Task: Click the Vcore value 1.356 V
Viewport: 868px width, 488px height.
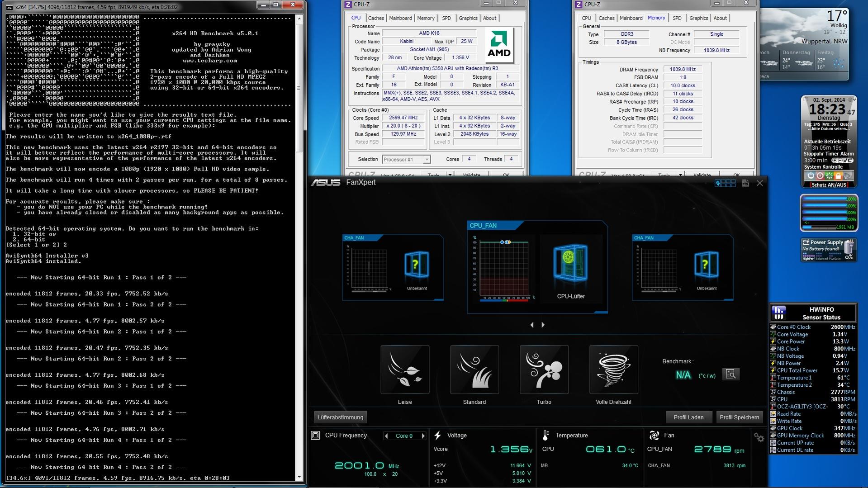Action: pyautogui.click(x=511, y=449)
